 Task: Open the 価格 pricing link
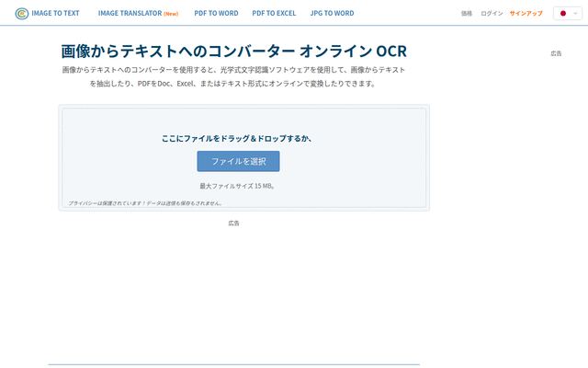467,13
